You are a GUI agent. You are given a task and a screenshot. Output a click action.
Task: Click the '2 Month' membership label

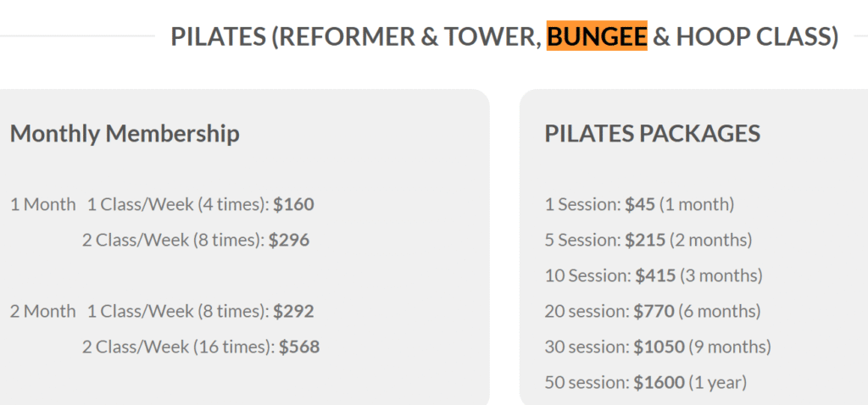point(42,312)
